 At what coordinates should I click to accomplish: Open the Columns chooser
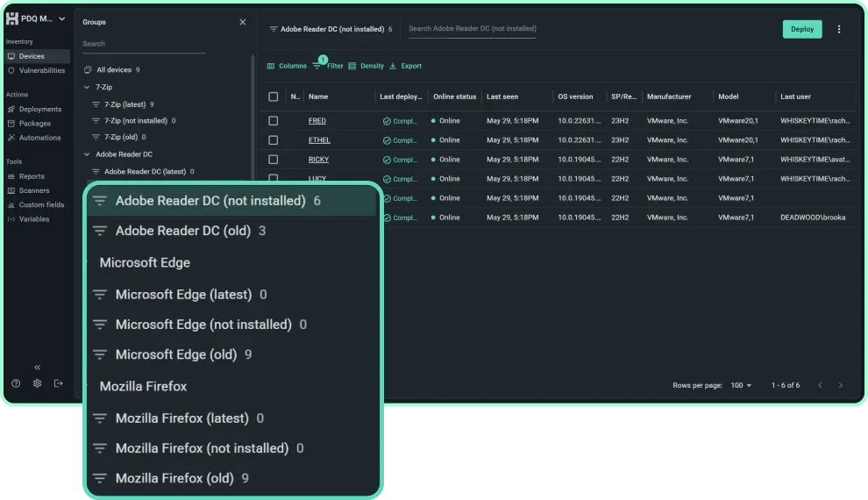click(287, 66)
